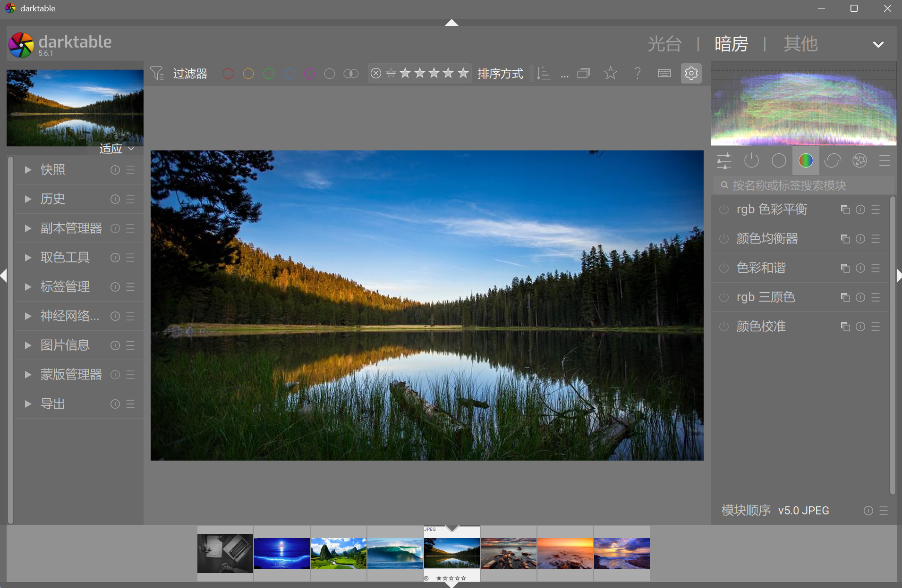Switch to 光台 view
The height and width of the screenshot is (588, 902).
[x=664, y=44]
